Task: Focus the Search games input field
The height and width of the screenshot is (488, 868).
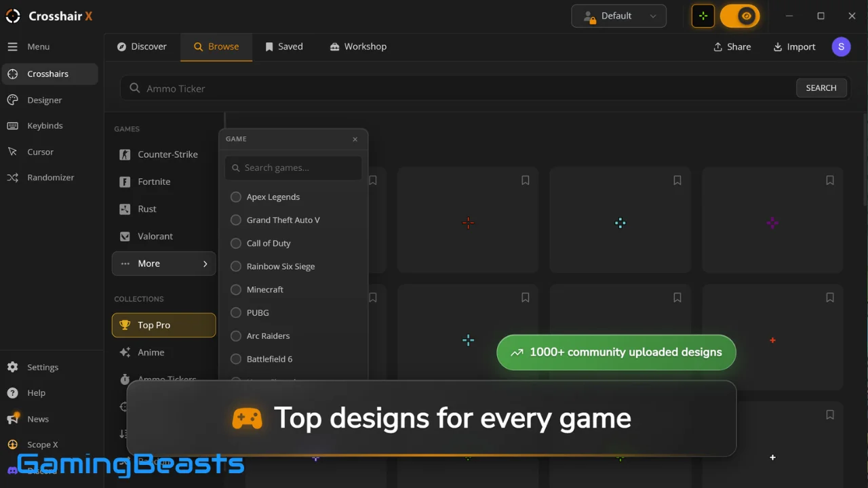Action: pyautogui.click(x=293, y=168)
